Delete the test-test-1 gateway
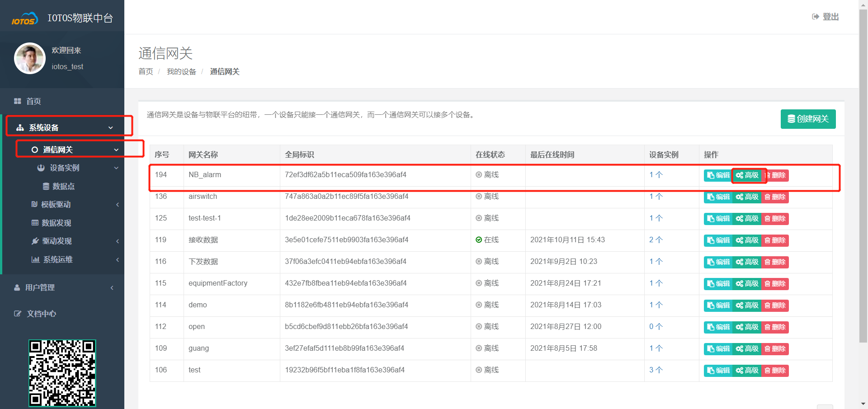 pyautogui.click(x=775, y=219)
